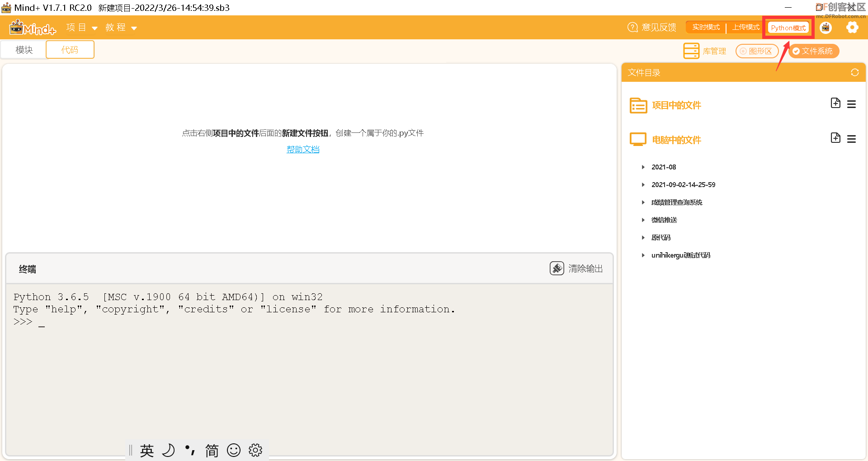Toggle the IME punctuation mode icon
Viewport: 868px width, 461px height.
tap(190, 450)
